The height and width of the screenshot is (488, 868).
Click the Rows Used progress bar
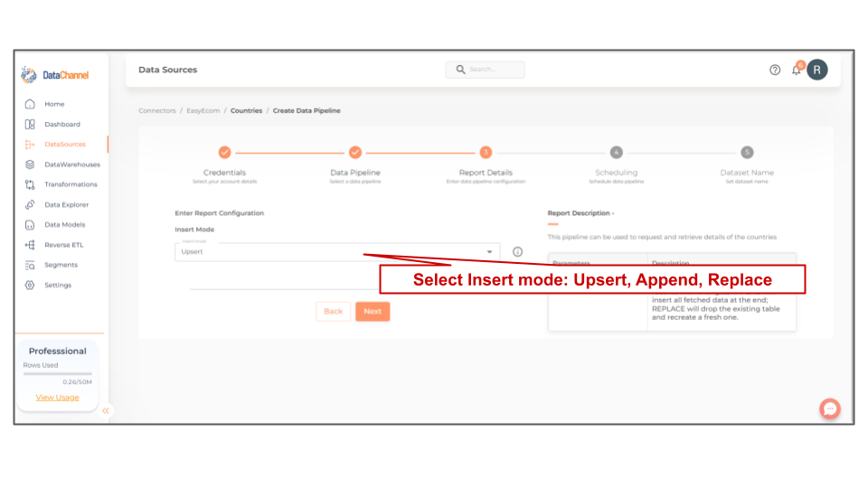[58, 374]
